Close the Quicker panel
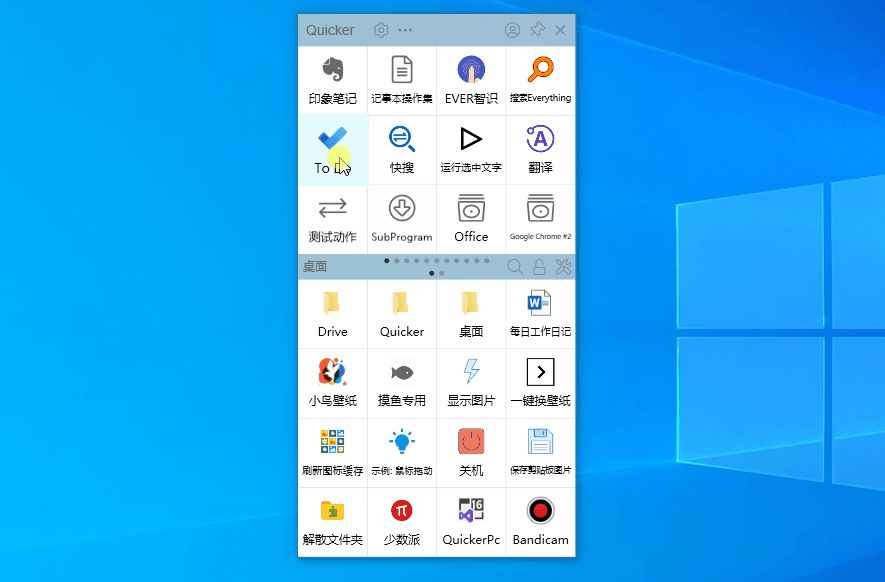 click(x=560, y=30)
